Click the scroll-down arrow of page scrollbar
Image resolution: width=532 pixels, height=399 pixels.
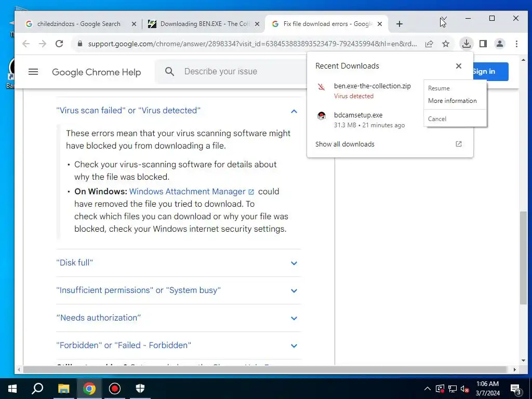point(523,361)
